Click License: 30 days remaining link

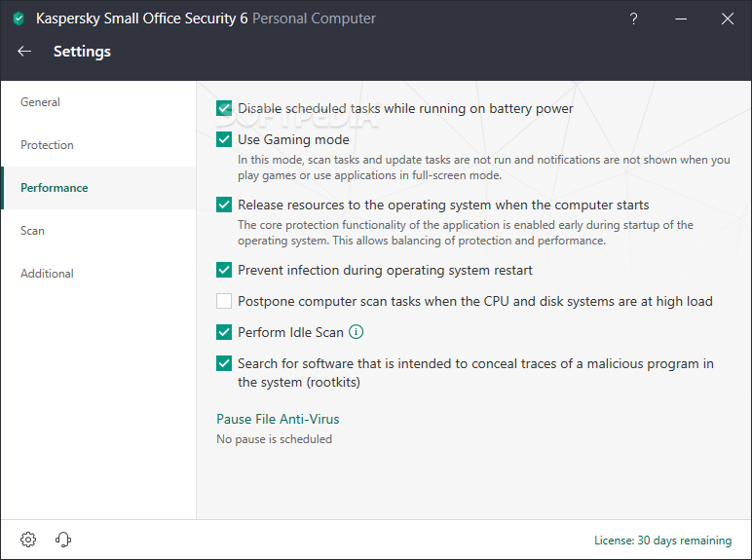[662, 541]
